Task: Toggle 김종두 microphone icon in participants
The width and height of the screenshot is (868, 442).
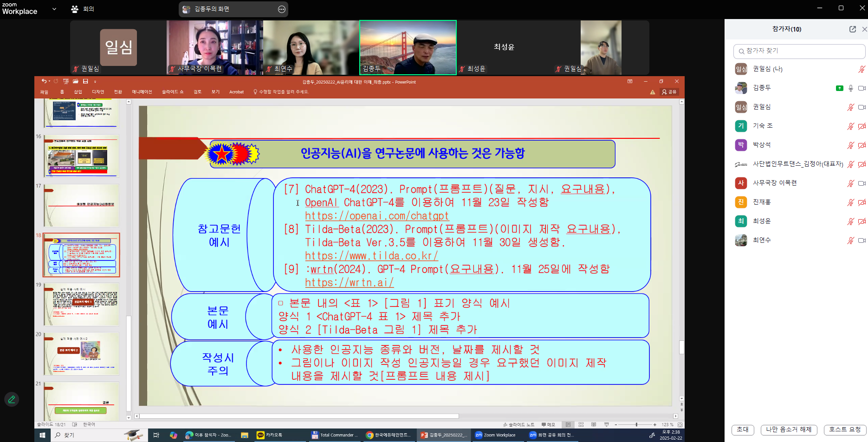Action: pos(850,88)
